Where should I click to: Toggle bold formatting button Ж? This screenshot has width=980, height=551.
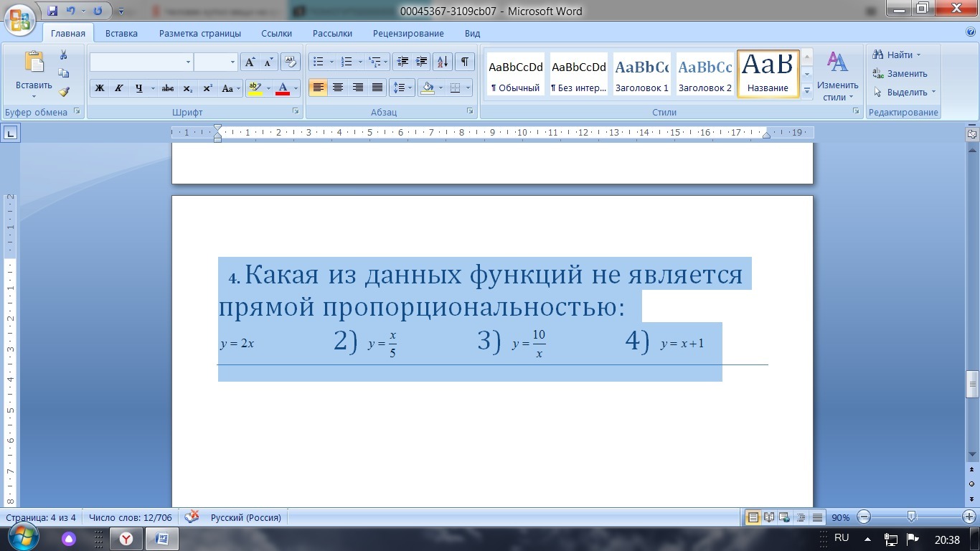click(100, 88)
